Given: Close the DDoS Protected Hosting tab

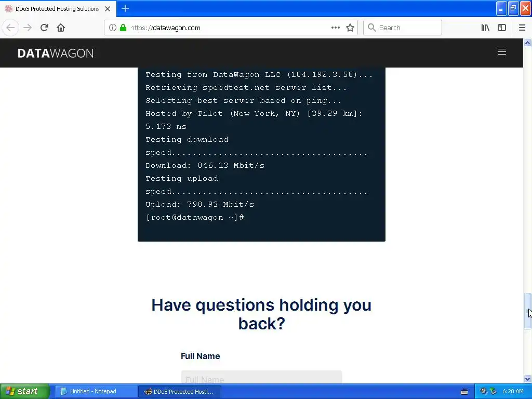Looking at the screenshot, I should pyautogui.click(x=108, y=9).
